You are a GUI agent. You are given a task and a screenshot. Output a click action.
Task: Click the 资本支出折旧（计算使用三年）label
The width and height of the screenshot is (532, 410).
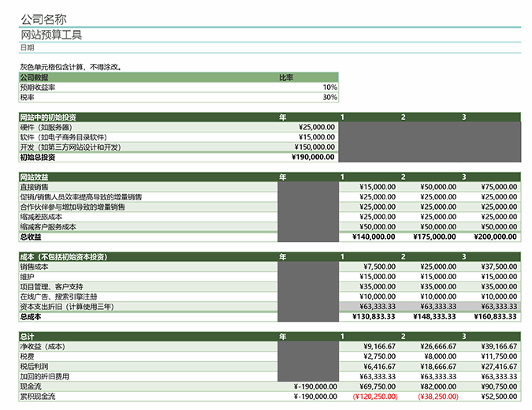tap(67, 307)
